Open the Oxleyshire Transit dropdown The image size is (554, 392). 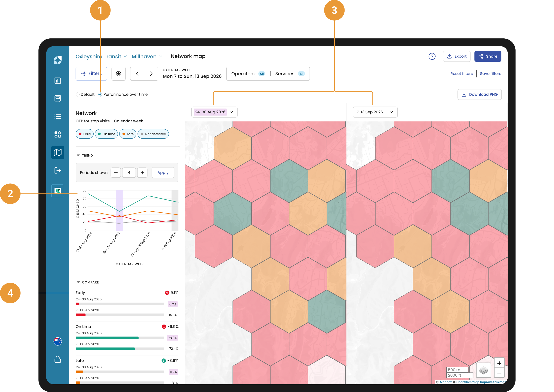click(x=101, y=57)
